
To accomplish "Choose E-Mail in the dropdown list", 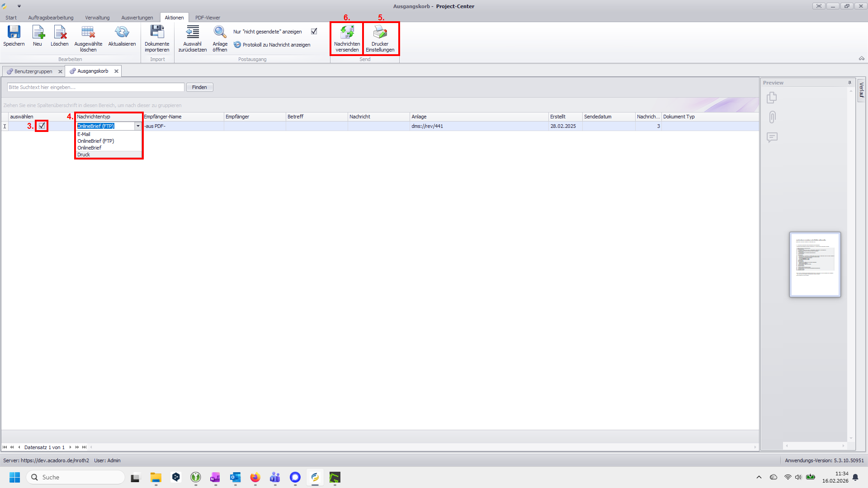I will tap(84, 134).
